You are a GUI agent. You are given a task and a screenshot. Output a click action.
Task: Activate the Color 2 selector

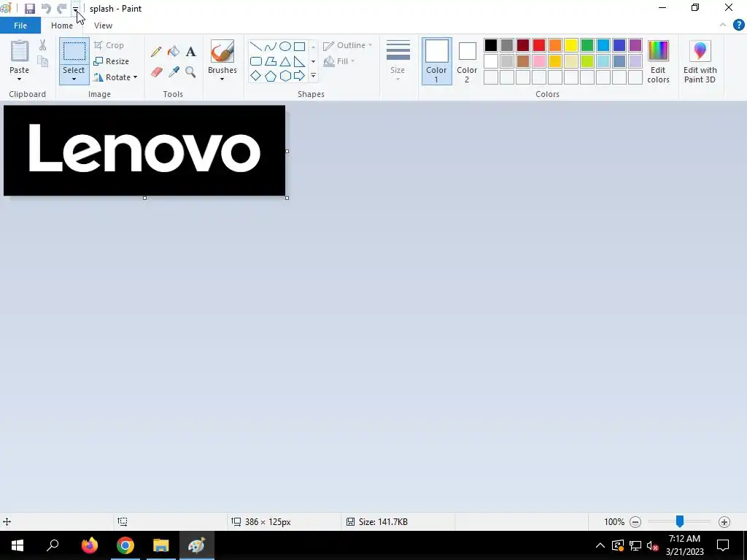(x=467, y=61)
